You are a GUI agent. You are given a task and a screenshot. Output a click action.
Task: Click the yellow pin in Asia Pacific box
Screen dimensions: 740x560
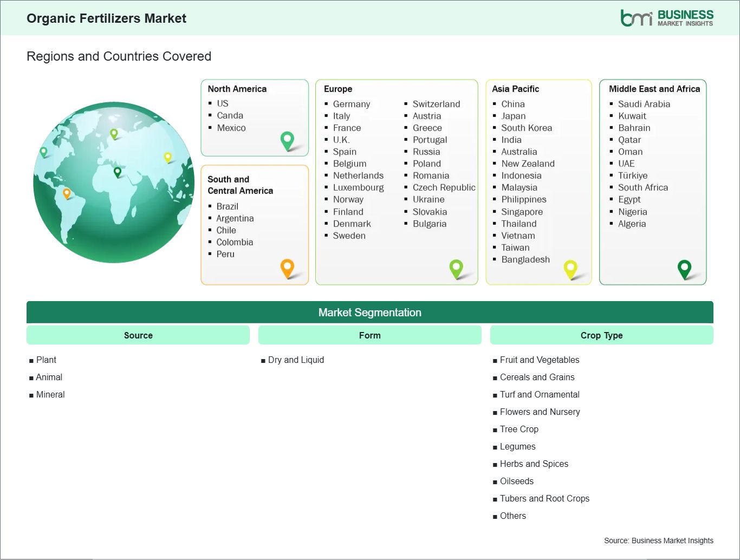[570, 268]
